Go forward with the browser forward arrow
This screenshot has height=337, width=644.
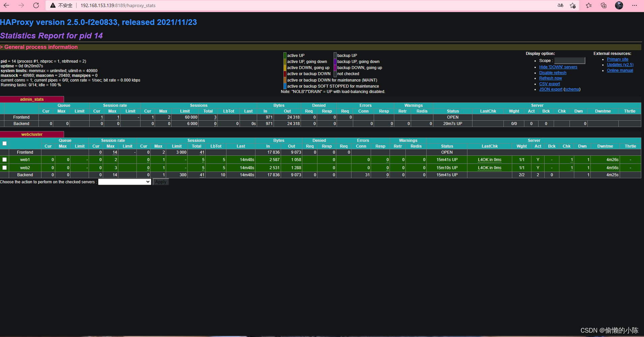coord(21,5)
